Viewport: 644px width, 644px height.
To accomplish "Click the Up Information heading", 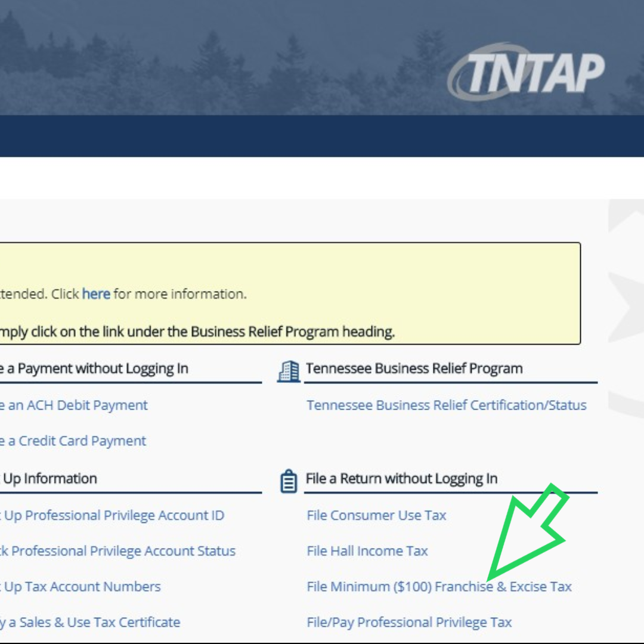I will click(48, 479).
